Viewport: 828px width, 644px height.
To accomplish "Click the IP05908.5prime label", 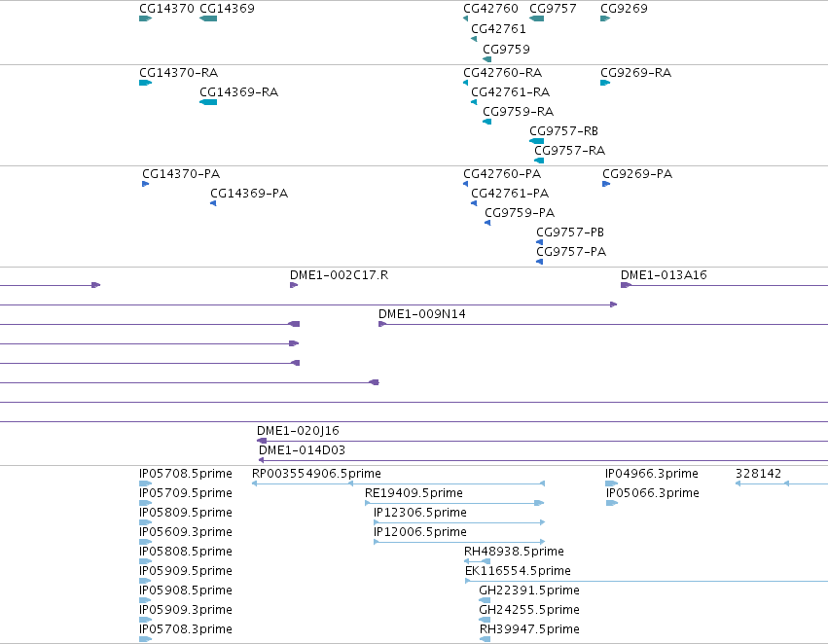I will click(186, 590).
